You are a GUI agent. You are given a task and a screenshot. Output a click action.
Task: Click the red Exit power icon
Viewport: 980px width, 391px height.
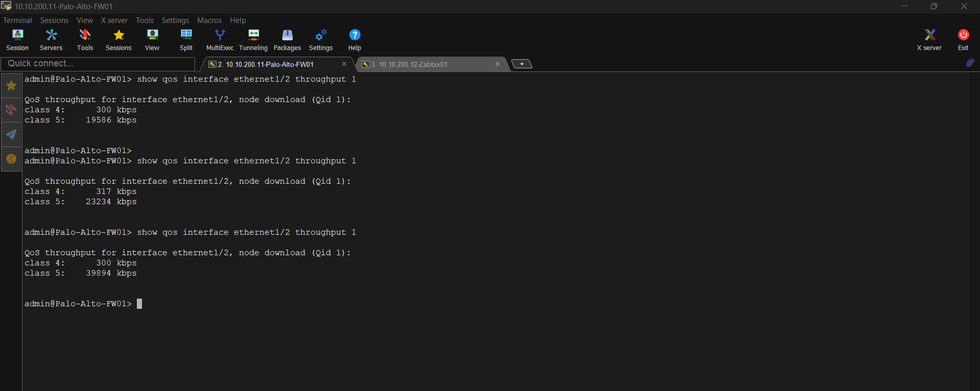point(963,40)
